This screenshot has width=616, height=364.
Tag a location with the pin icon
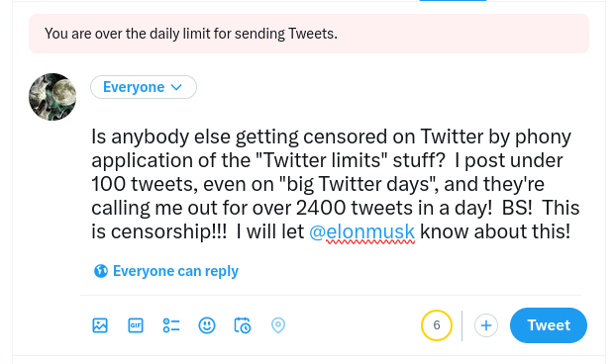pyautogui.click(x=278, y=325)
